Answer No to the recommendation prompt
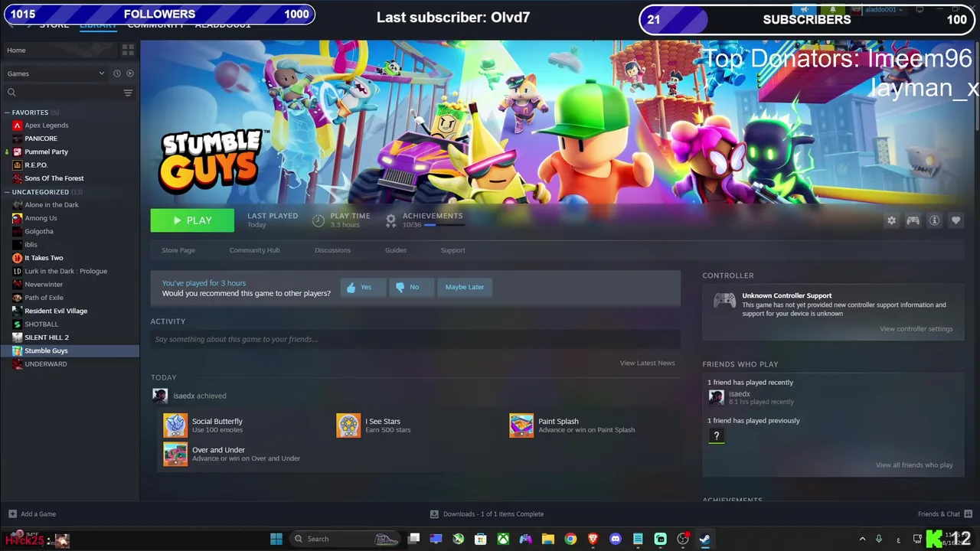 (x=411, y=287)
